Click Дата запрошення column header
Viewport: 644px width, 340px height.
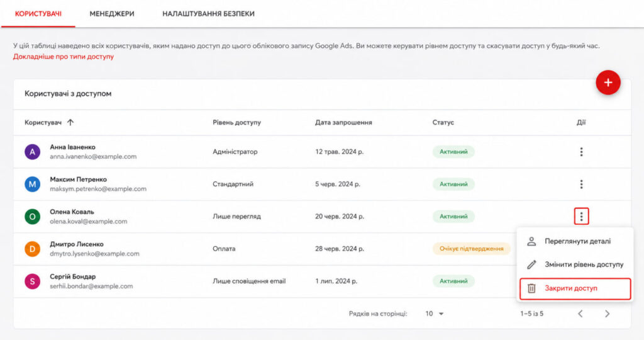[343, 123]
